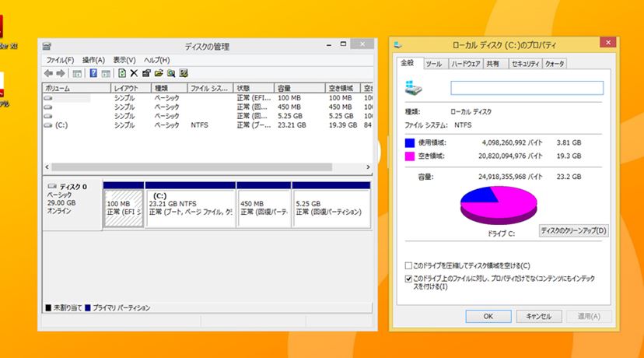Screen dimensions: 644x358
Task: Click the volume label input field
Action: (527, 88)
